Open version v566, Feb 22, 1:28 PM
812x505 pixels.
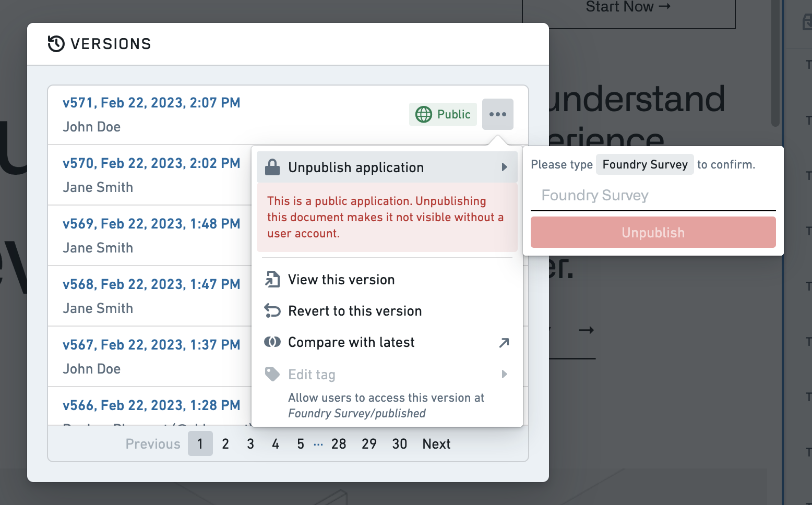click(x=151, y=405)
